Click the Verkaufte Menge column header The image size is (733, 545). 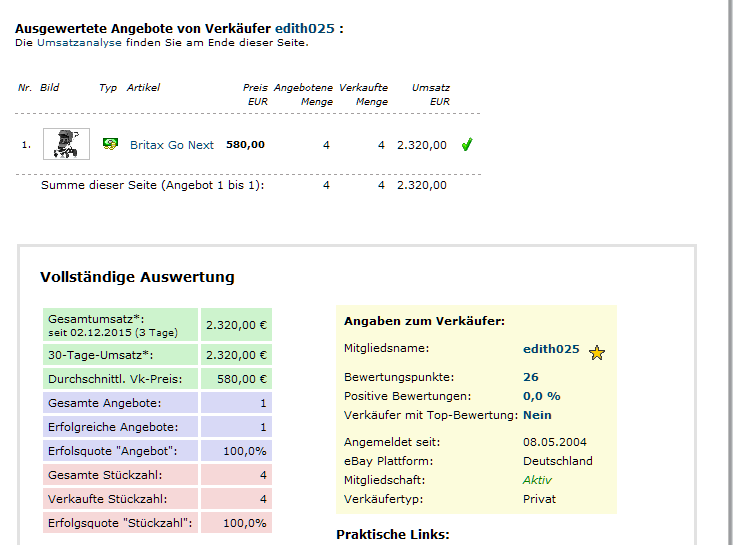[364, 94]
